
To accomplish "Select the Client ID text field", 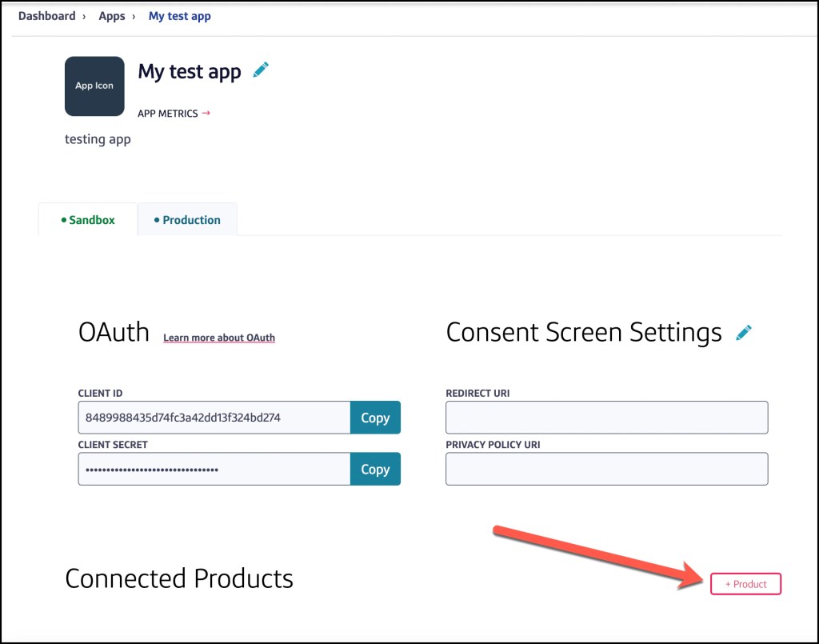I will pyautogui.click(x=214, y=418).
